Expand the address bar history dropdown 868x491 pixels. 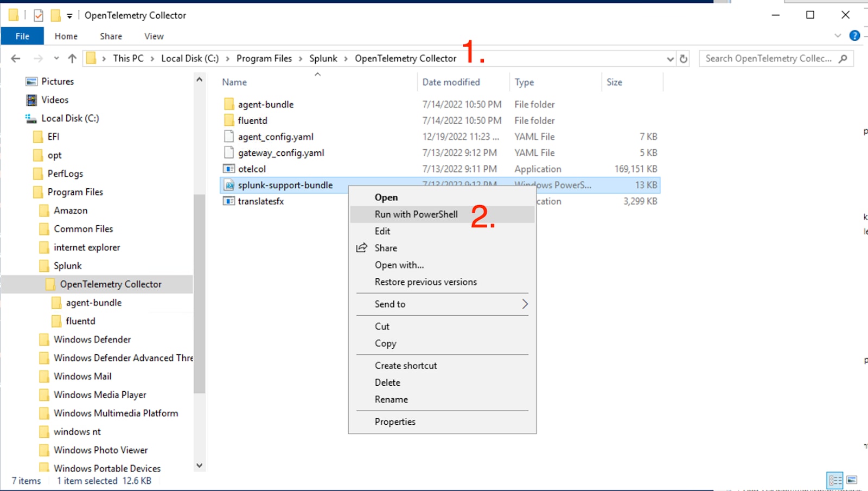(671, 59)
